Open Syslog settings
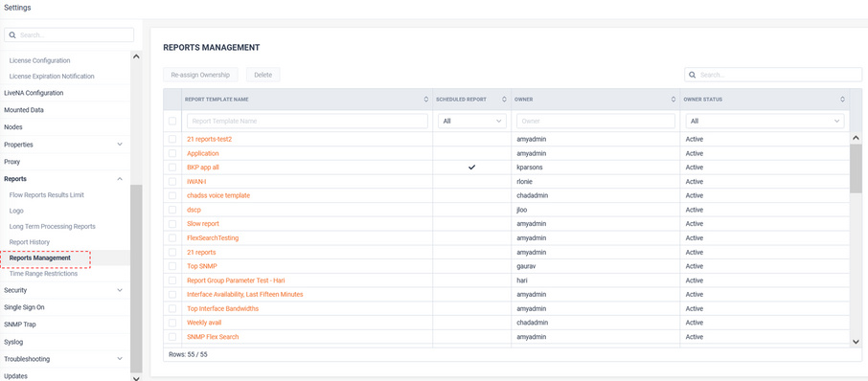The width and height of the screenshot is (868, 381). (x=13, y=343)
